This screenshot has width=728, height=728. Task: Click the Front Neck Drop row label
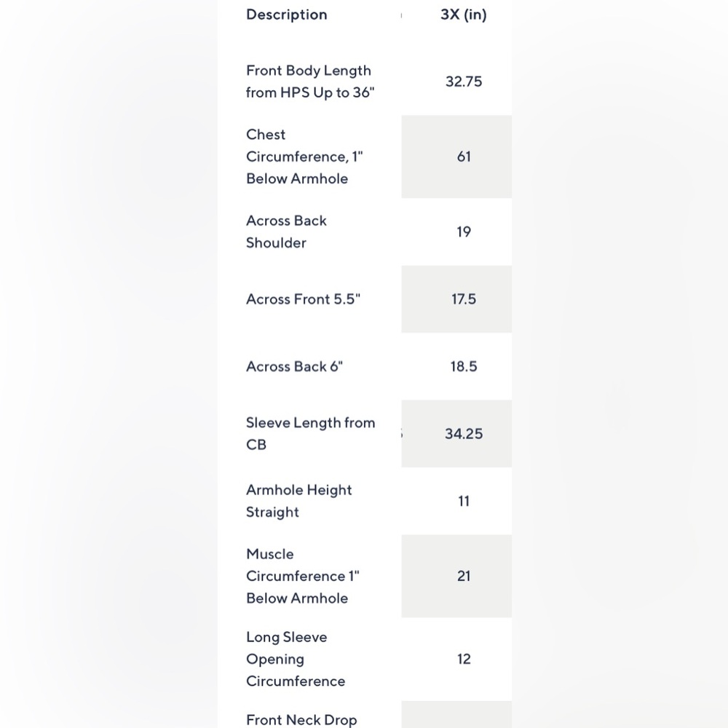301,720
